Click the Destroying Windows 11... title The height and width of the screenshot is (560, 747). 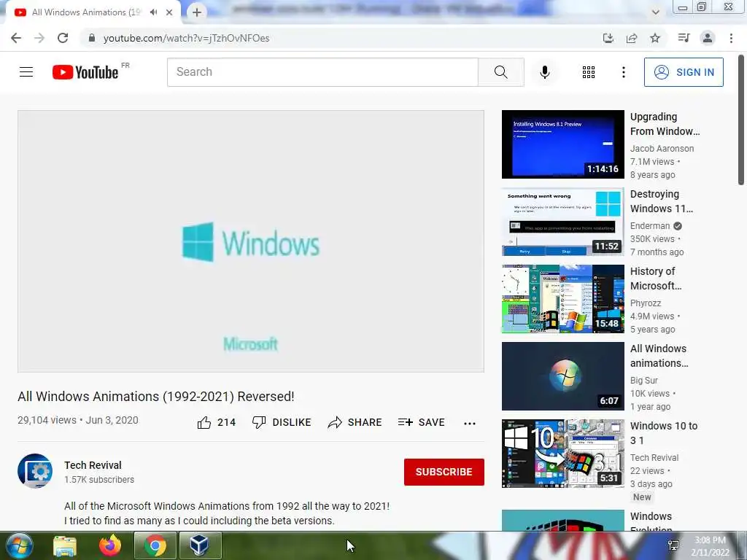(x=662, y=201)
